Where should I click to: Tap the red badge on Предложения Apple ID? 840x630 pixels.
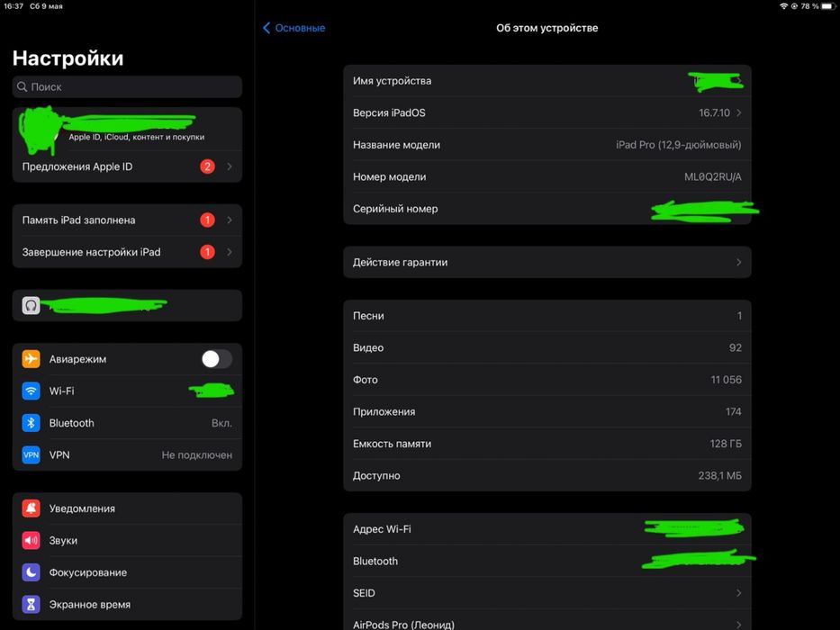pyautogui.click(x=207, y=166)
